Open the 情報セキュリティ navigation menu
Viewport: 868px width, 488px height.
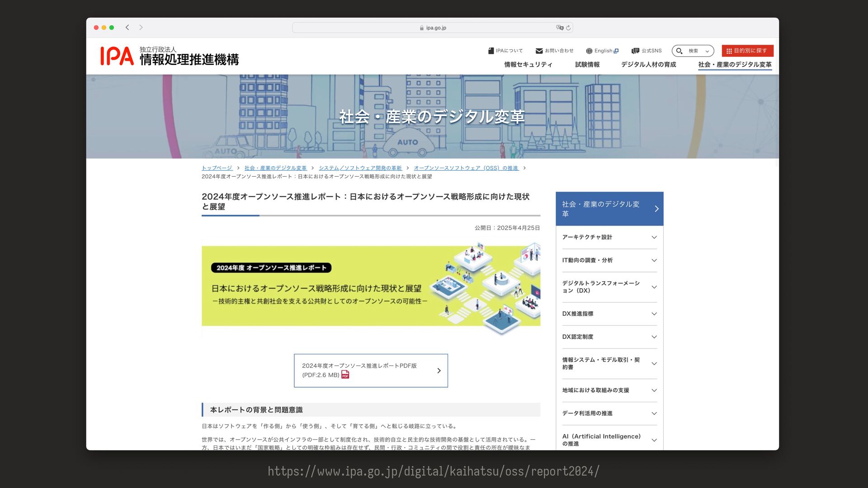point(528,65)
